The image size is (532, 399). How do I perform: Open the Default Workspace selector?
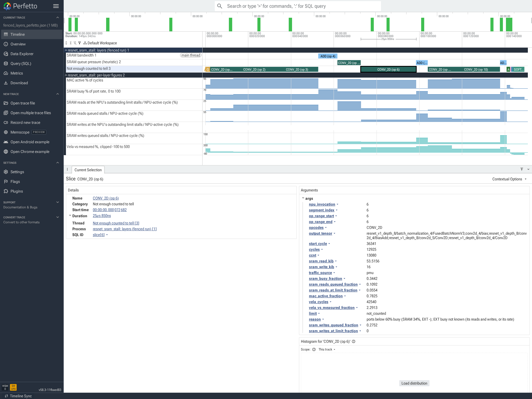[x=100, y=43]
